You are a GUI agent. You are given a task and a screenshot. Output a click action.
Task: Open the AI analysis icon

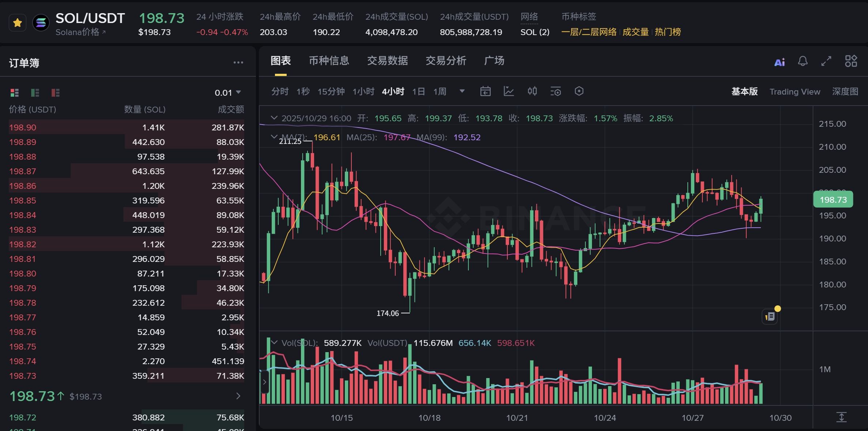pyautogui.click(x=779, y=62)
